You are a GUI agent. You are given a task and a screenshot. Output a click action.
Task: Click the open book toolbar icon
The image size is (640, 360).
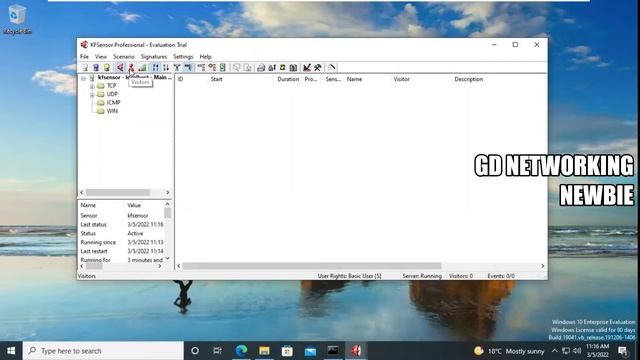pyautogui.click(x=293, y=67)
